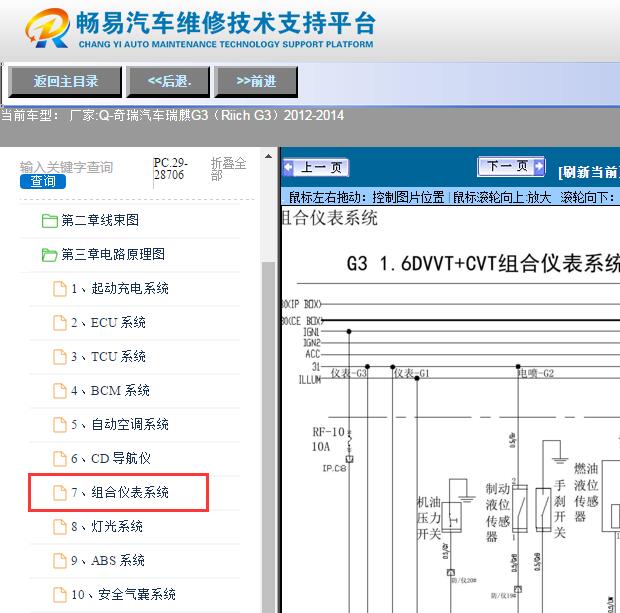Click the 刷新当前 refresh link
This screenshot has width=620, height=613.
tap(589, 172)
